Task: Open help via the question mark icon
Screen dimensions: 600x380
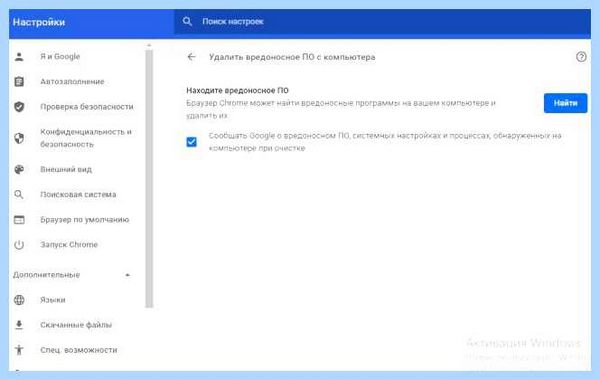Action: point(581,57)
